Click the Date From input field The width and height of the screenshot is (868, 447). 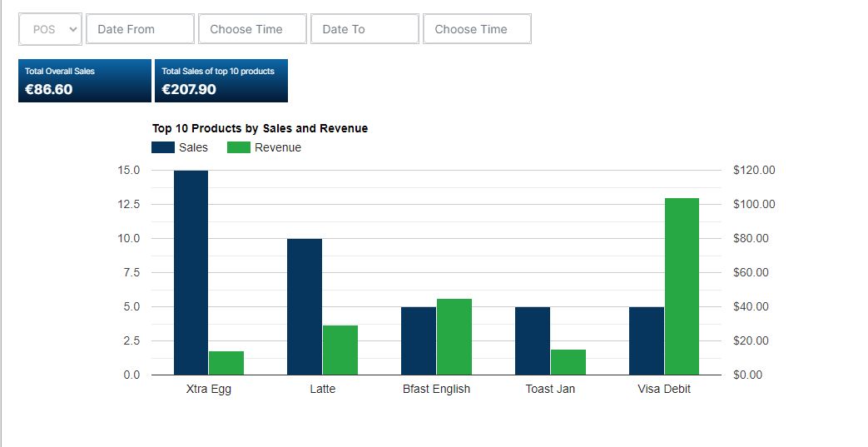[x=140, y=29]
